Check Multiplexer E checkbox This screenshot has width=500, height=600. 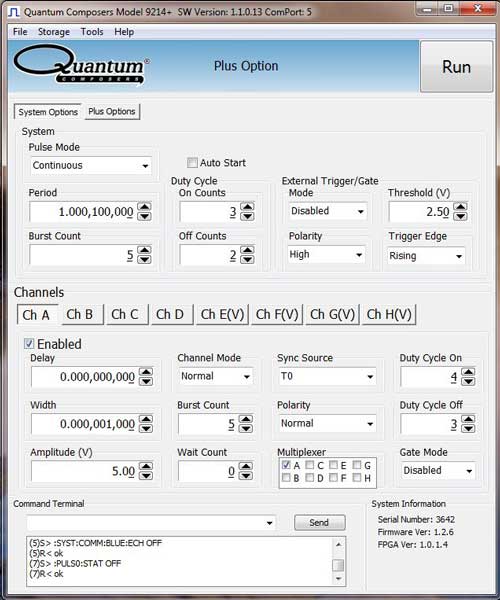(x=334, y=465)
